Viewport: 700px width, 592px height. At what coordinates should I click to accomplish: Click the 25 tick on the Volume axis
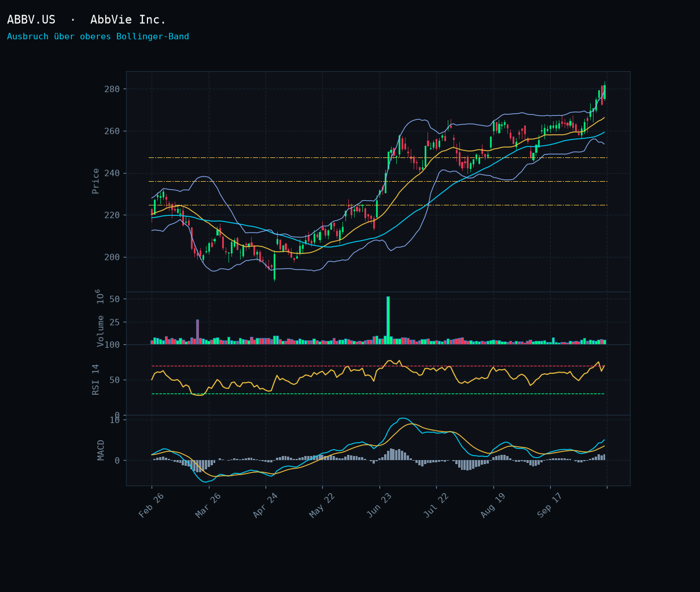pyautogui.click(x=115, y=322)
